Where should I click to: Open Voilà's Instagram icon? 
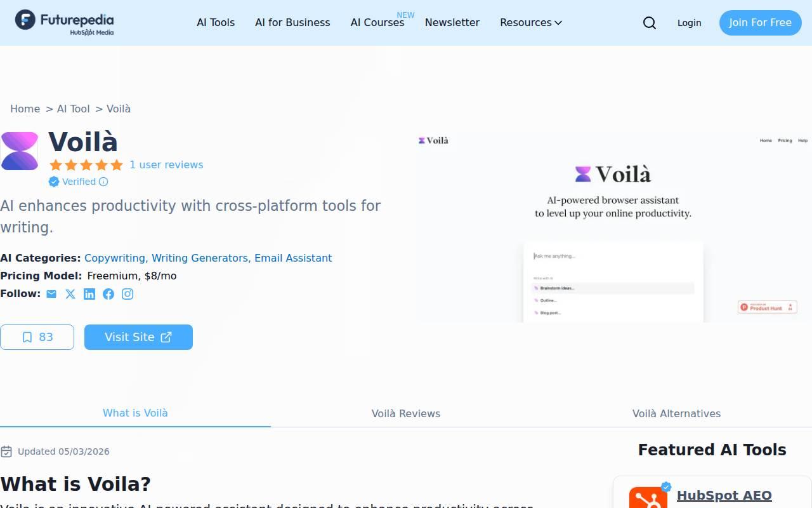pyautogui.click(x=128, y=294)
